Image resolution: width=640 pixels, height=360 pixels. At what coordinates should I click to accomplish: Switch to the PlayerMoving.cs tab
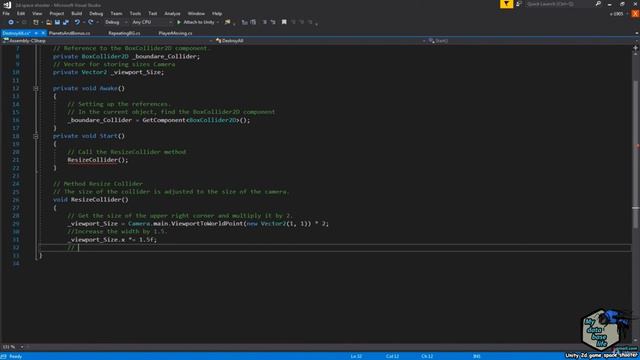point(175,33)
